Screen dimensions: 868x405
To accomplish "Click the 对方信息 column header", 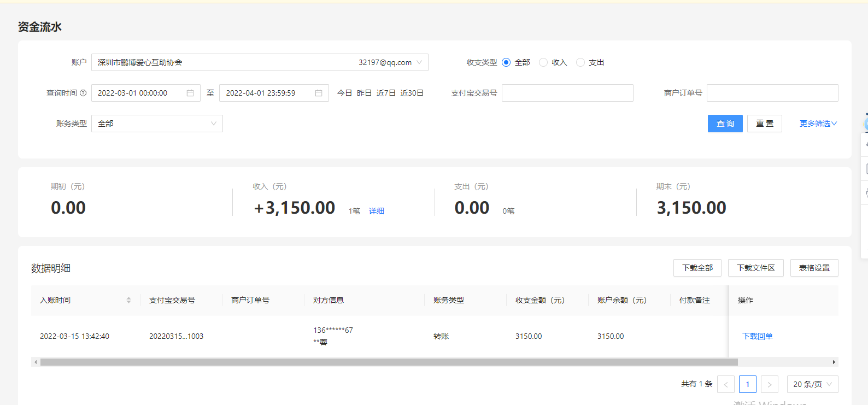I will tap(329, 300).
